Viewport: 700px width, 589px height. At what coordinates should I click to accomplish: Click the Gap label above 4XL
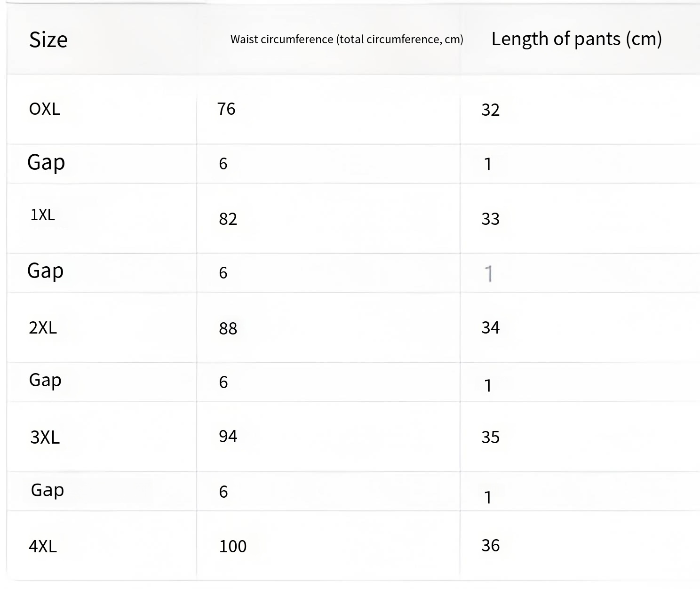[x=48, y=490]
